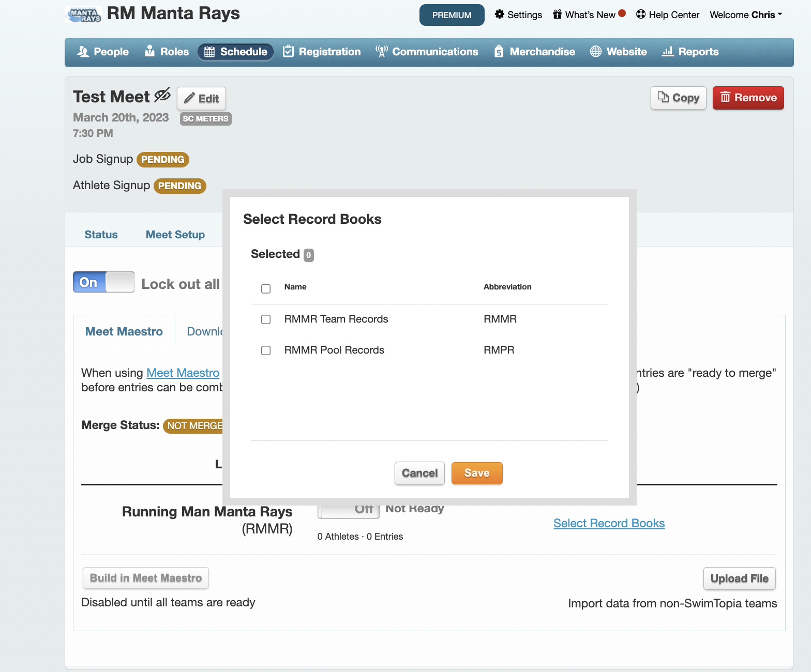Viewport: 811px width, 672px height.
Task: Tick the select-all checkbox beside Name
Action: pyautogui.click(x=266, y=288)
